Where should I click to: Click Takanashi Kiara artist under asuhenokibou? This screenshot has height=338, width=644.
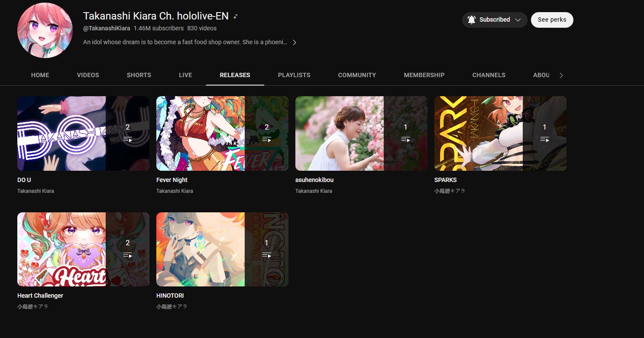[314, 191]
